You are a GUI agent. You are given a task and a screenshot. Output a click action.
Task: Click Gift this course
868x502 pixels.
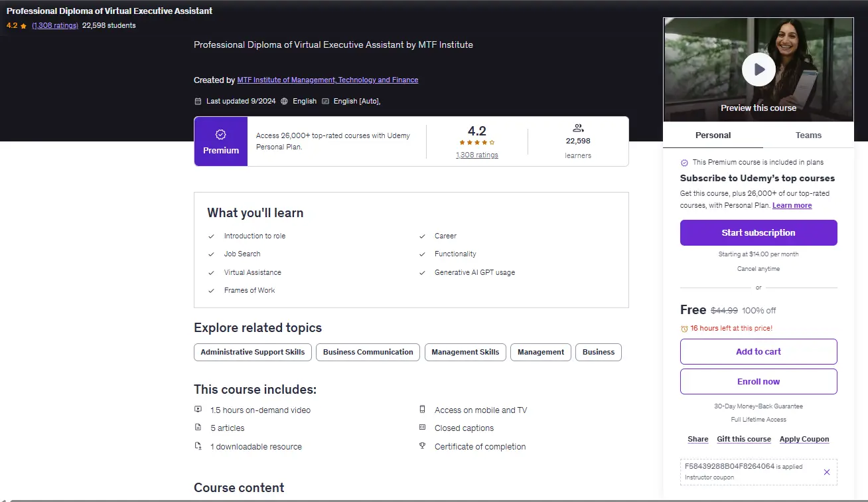(744, 439)
